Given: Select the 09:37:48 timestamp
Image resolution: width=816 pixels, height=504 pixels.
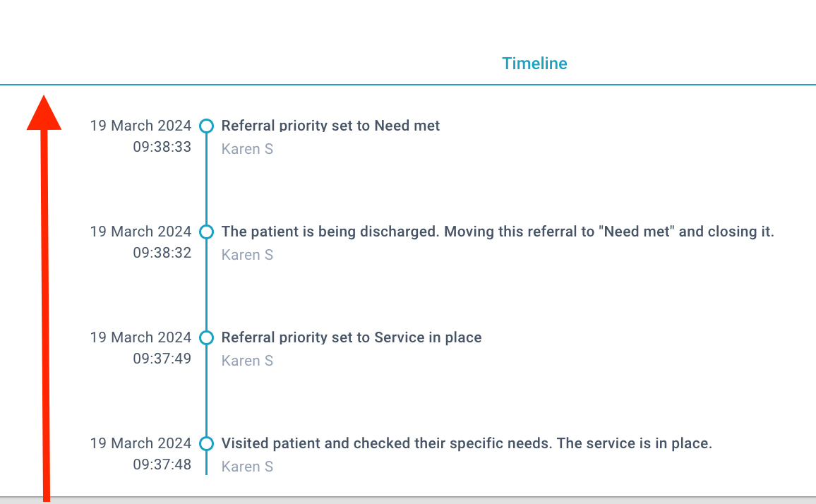Looking at the screenshot, I should point(162,464).
